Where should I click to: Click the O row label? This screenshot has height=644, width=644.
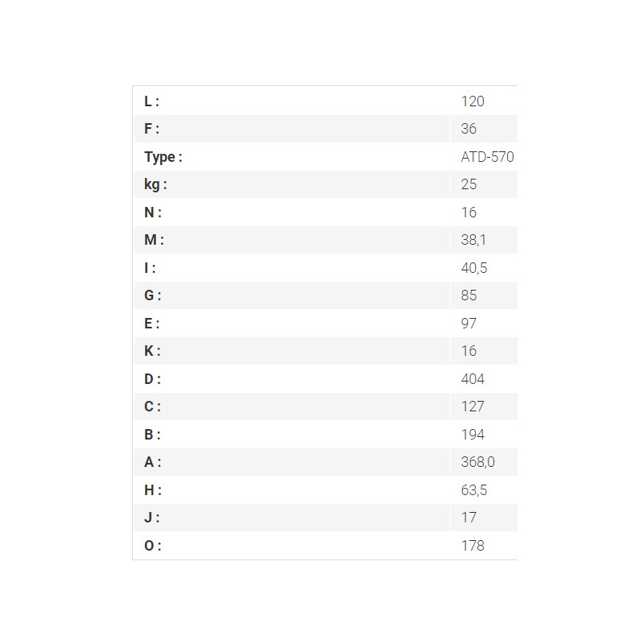(153, 546)
